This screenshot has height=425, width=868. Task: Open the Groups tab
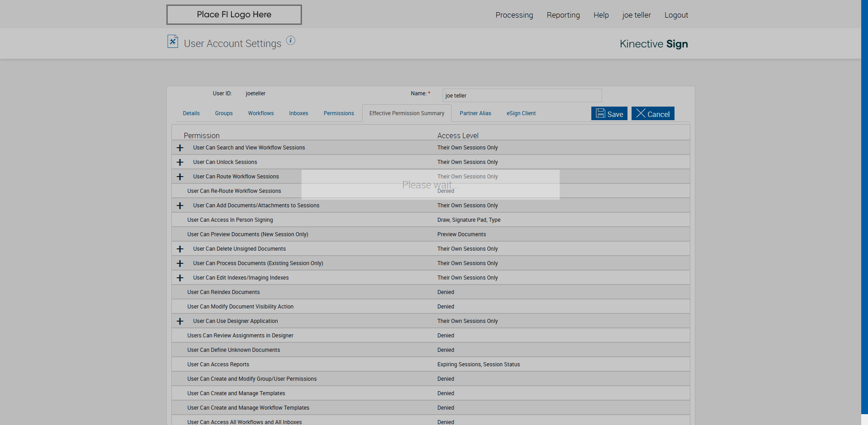pos(224,113)
